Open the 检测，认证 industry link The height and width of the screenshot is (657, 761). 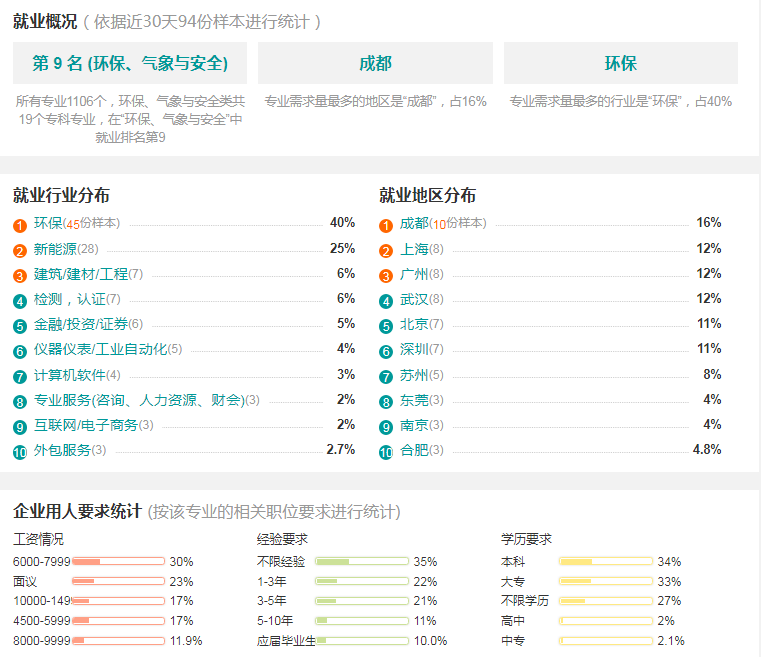pyautogui.click(x=69, y=299)
